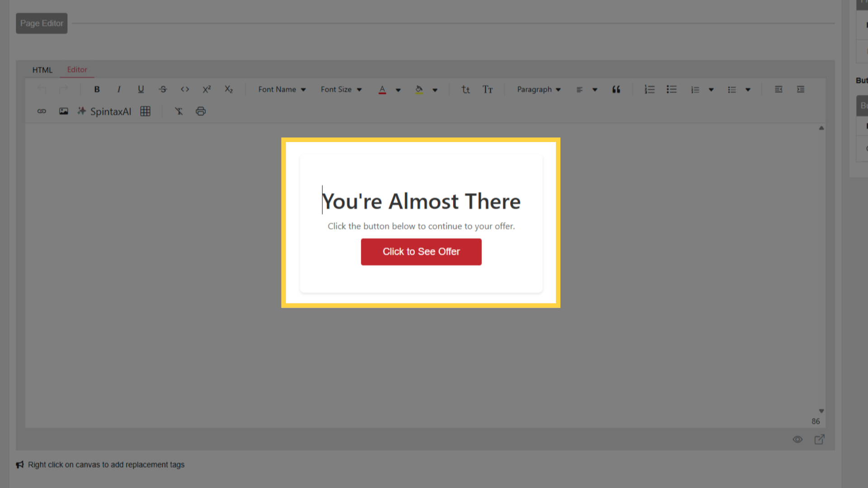Click the scrollbar up arrow
Screen dimensions: 868x488
coord(821,128)
